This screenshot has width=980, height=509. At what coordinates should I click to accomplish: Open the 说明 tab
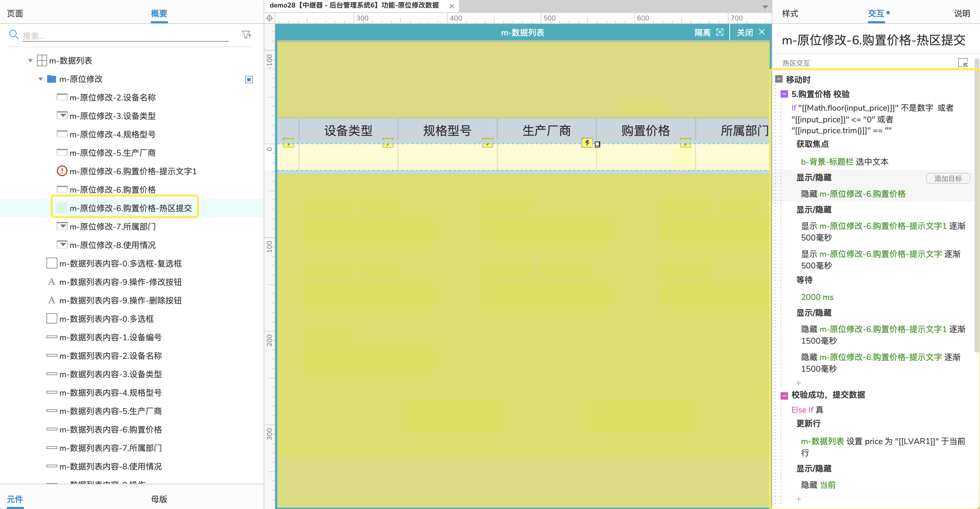(962, 14)
